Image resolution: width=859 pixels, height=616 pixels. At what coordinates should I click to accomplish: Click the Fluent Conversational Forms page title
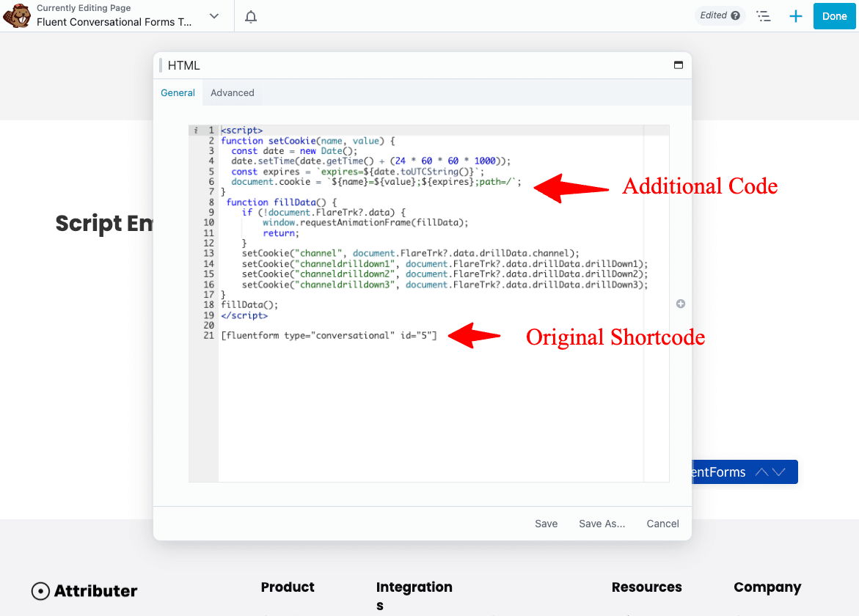(114, 22)
